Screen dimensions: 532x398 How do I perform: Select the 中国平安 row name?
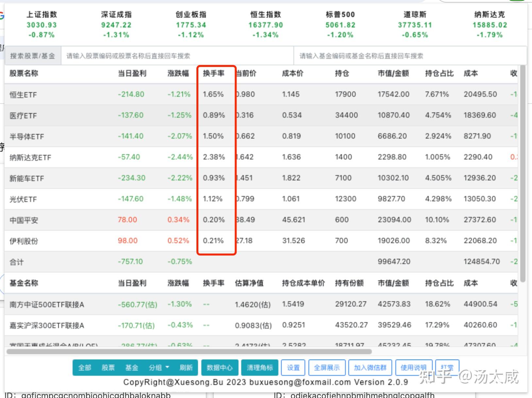(x=24, y=220)
